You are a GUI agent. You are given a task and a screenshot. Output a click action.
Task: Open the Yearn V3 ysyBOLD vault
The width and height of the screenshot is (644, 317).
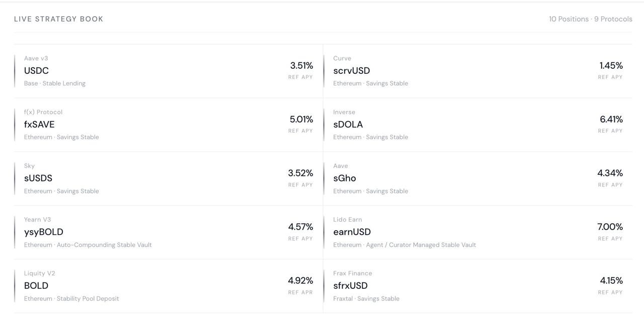pyautogui.click(x=169, y=232)
